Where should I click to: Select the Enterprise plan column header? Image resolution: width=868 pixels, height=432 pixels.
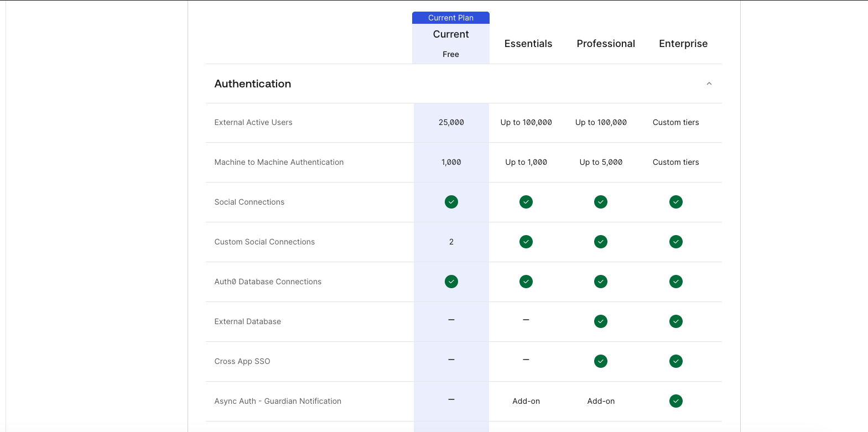[x=683, y=44]
